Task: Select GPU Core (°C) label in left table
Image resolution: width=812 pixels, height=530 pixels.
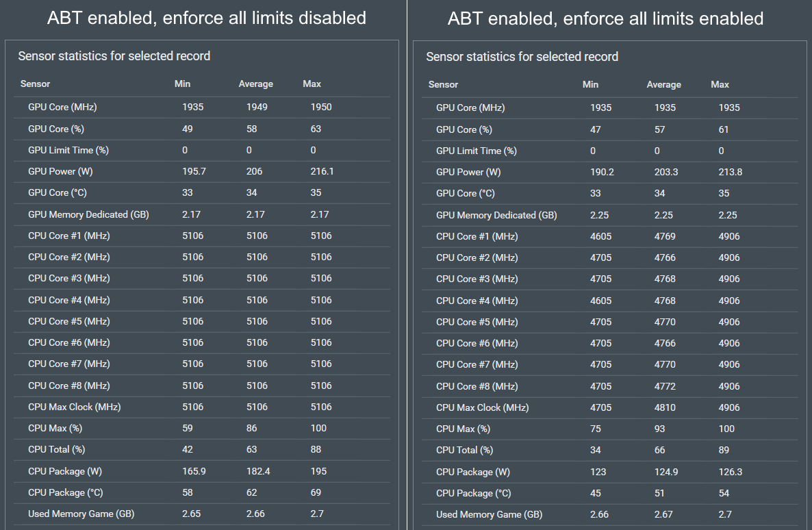Action: coord(58,192)
